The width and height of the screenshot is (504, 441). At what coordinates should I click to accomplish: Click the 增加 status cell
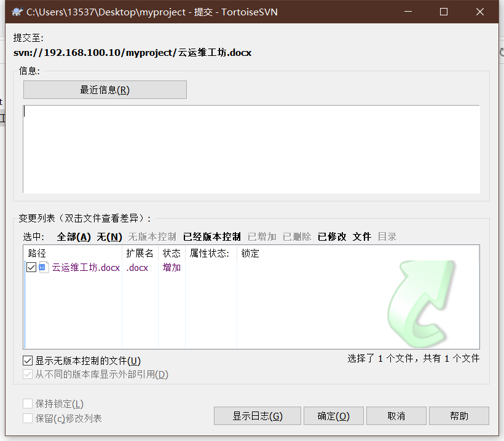(171, 267)
